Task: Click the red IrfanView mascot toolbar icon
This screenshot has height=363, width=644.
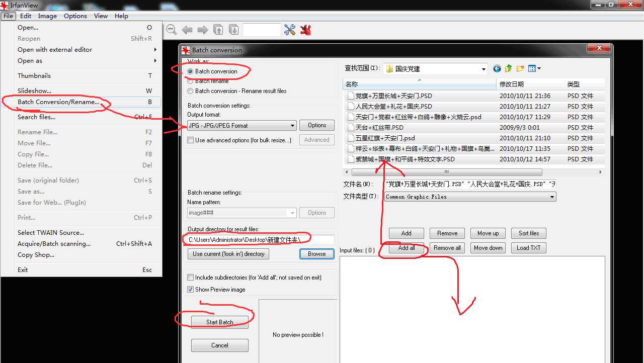Action: [305, 30]
